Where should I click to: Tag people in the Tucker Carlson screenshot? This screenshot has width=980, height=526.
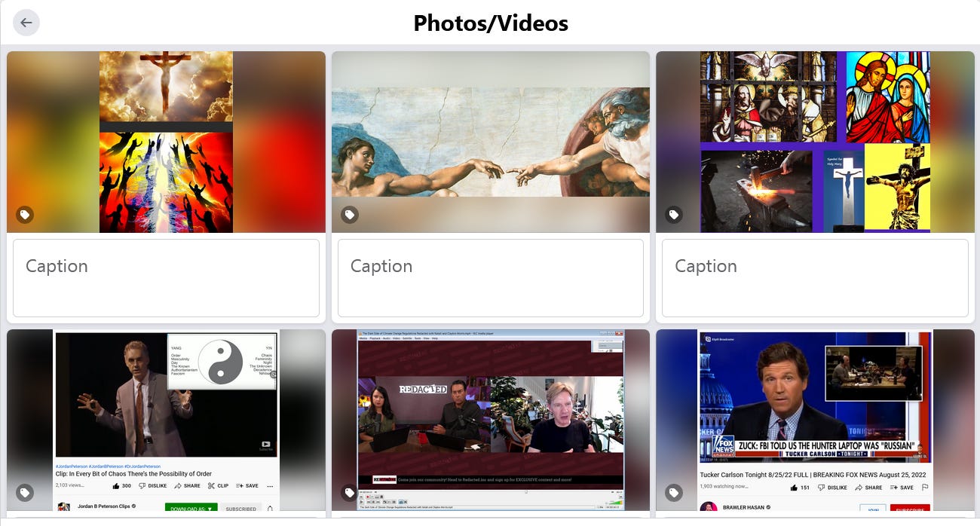point(674,493)
